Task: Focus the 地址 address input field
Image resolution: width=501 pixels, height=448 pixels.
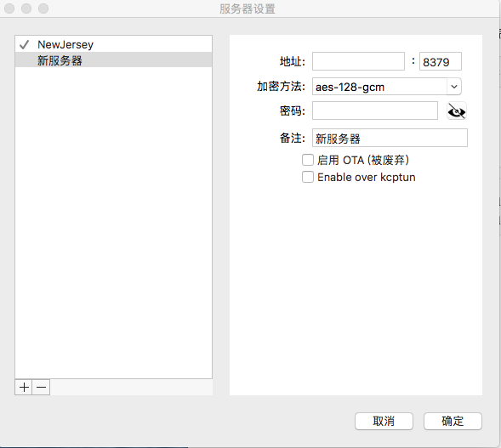Action: click(358, 61)
